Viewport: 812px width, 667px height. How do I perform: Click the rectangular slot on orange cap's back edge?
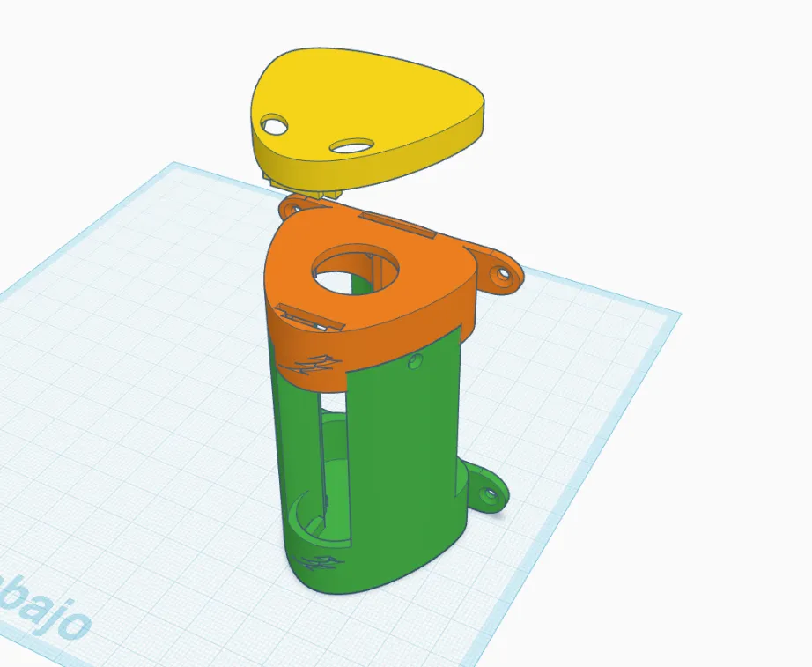[397, 224]
